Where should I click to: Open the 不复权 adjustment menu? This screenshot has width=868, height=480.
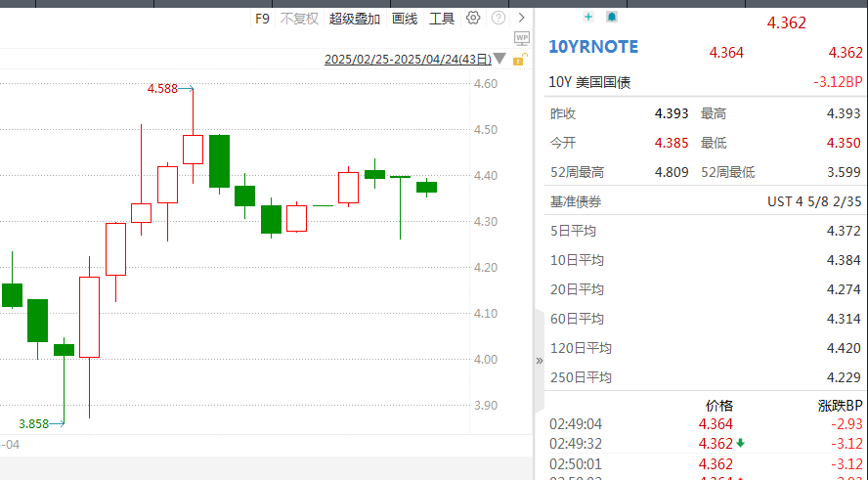[299, 19]
